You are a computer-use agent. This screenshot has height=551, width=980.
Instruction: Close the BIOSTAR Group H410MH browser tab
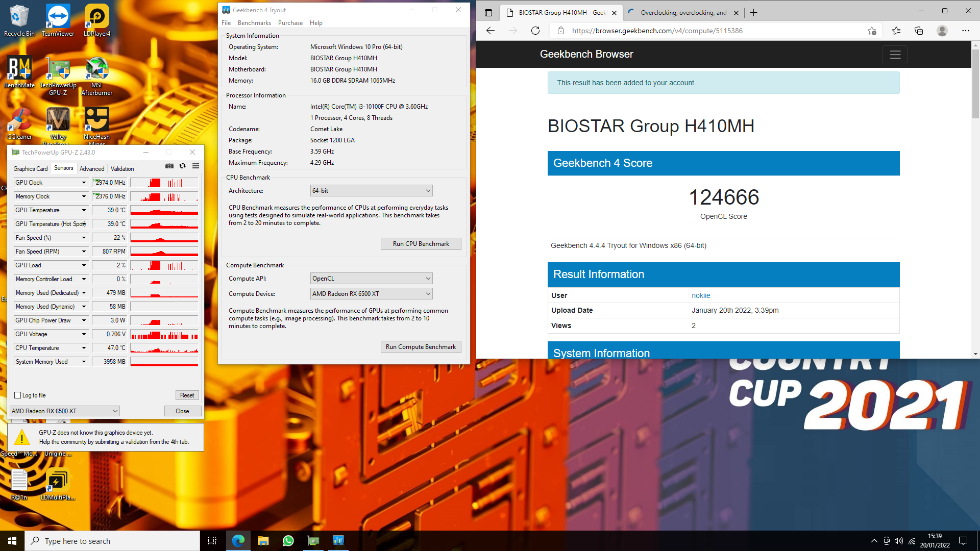614,13
